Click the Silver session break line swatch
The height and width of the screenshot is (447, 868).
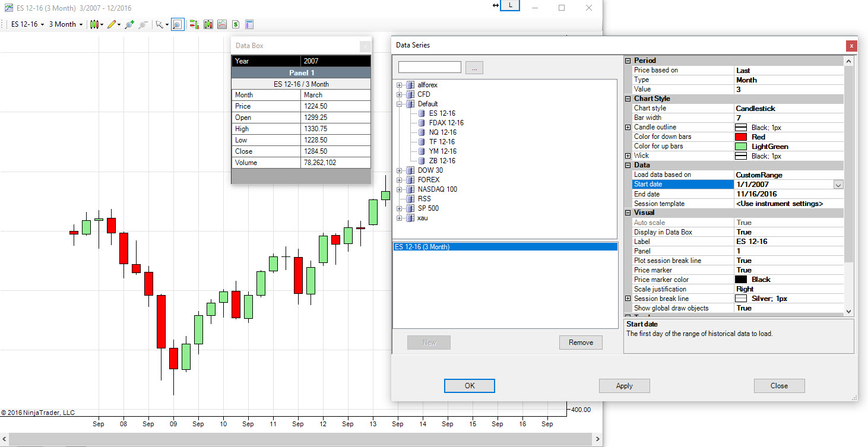coord(741,299)
